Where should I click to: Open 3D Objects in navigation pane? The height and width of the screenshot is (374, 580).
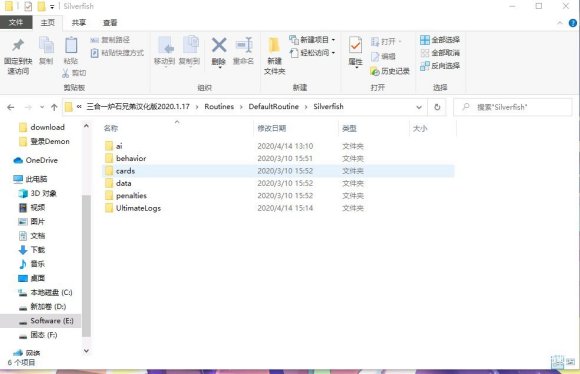(38, 193)
